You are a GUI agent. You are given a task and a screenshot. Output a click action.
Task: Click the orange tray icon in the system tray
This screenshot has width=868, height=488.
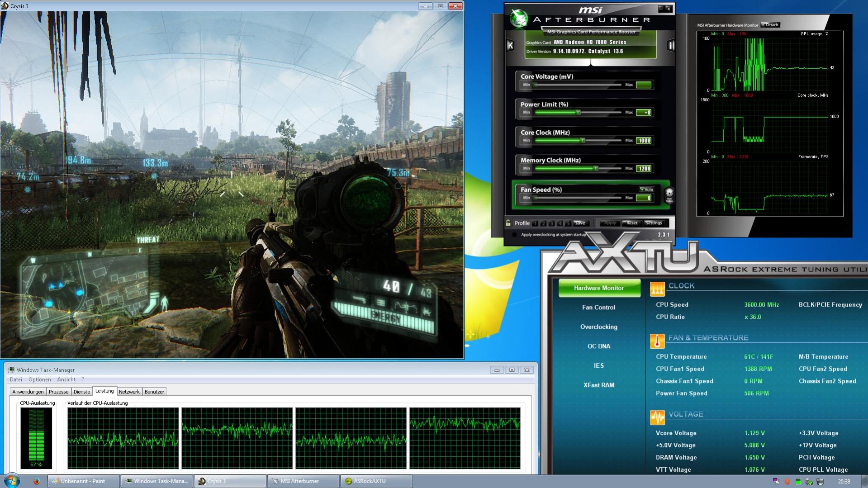click(x=787, y=482)
